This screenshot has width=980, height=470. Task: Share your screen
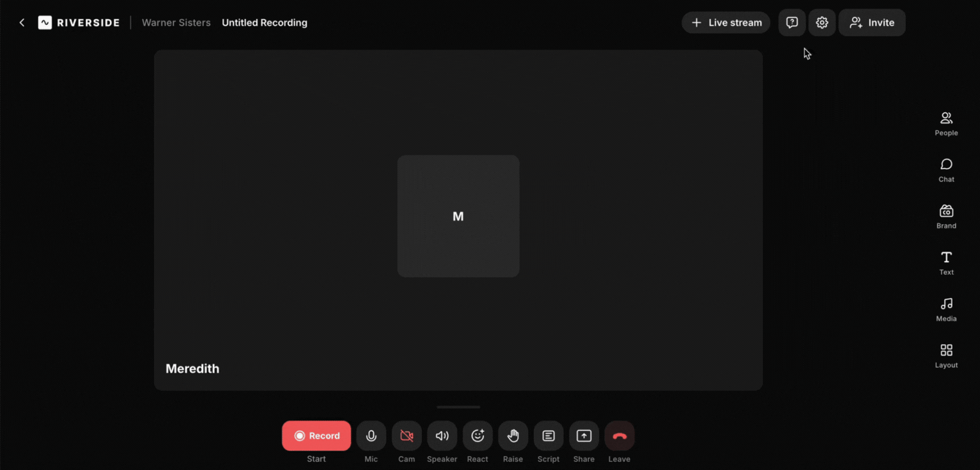click(584, 436)
